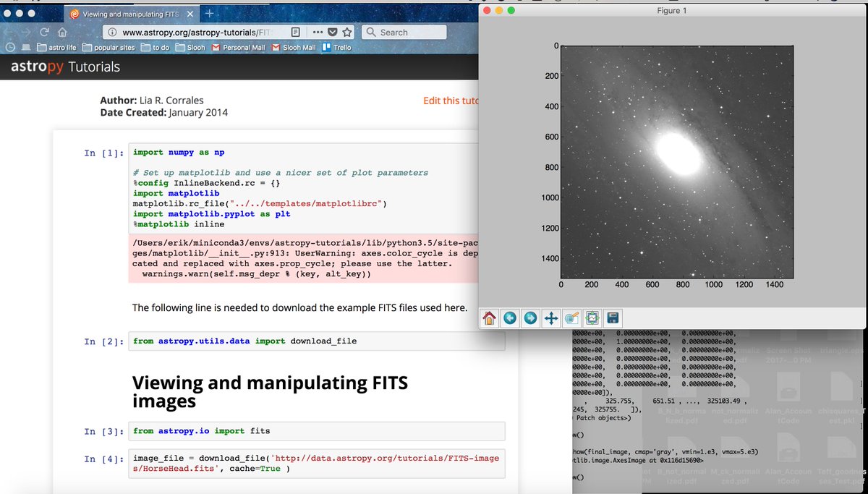
Task: Click Edit this tutorial link
Action: tap(451, 101)
